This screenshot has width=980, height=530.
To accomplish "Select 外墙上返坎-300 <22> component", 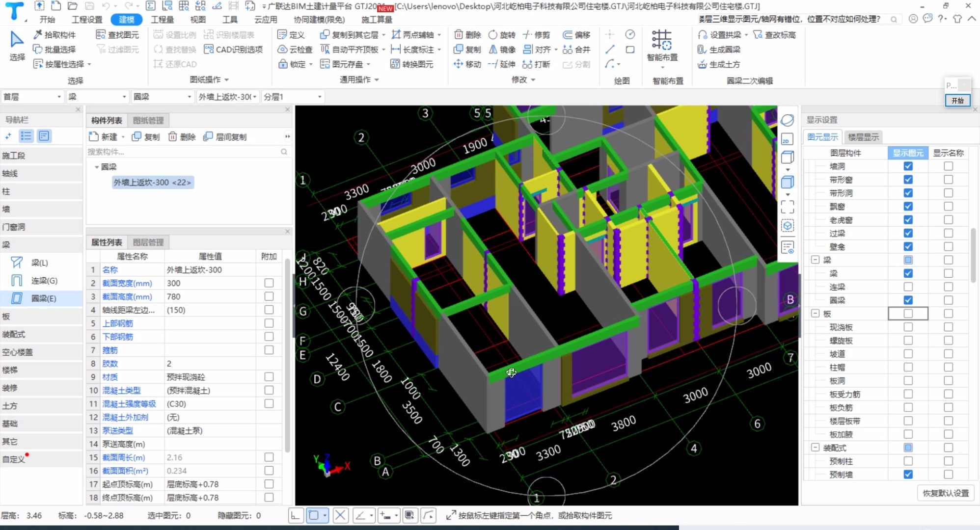I will [152, 182].
